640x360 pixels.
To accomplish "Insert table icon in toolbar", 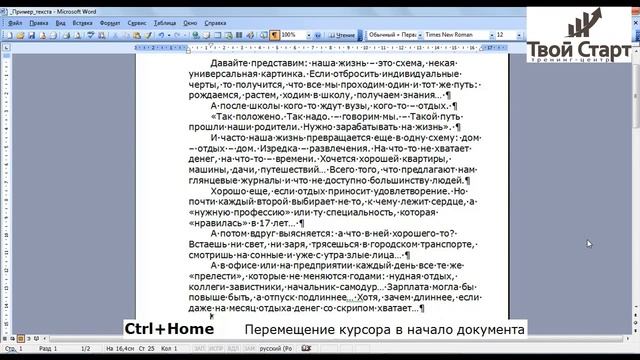I will 218,36.
